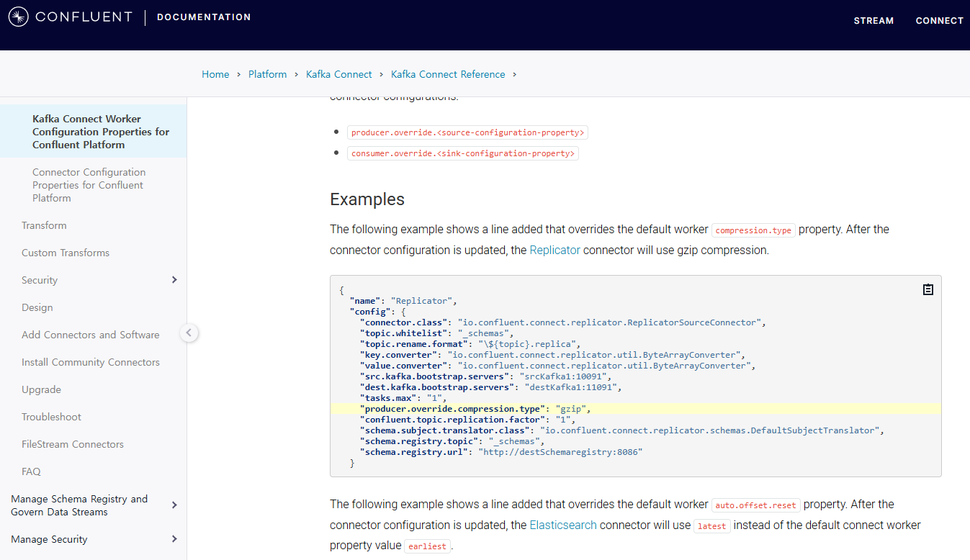Screen dimensions: 970x560
Task: Open the Security sidebar item
Action: click(x=40, y=280)
